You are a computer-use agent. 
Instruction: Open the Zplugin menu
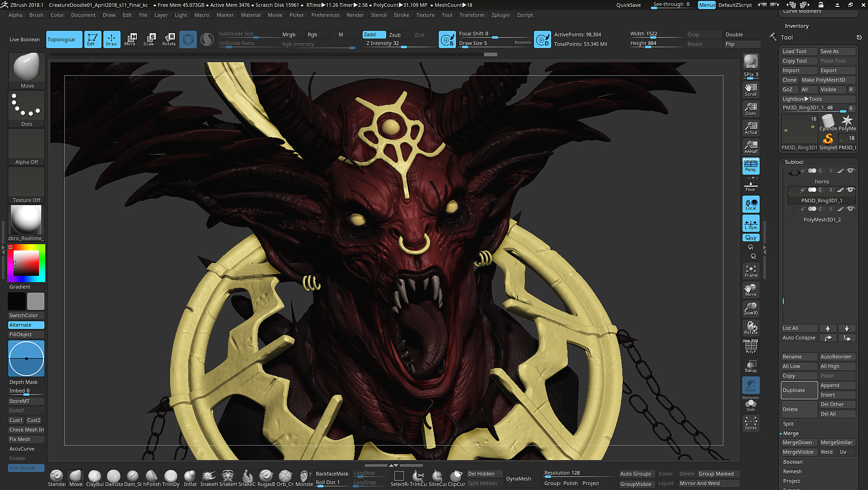tap(500, 15)
